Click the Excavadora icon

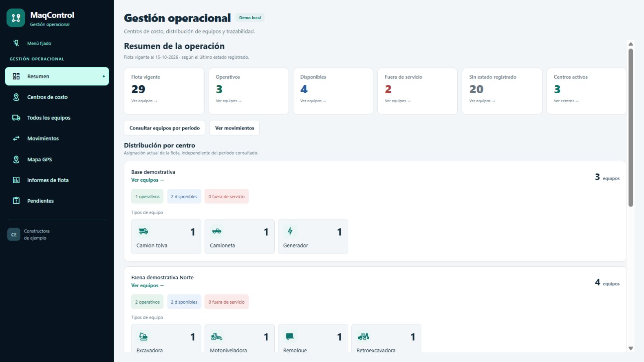pyautogui.click(x=143, y=336)
